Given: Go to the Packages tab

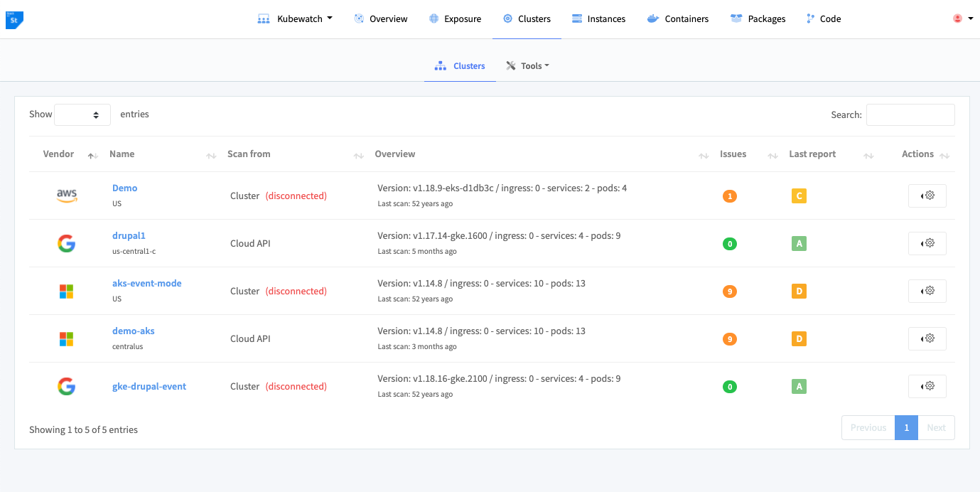Looking at the screenshot, I should [x=758, y=19].
